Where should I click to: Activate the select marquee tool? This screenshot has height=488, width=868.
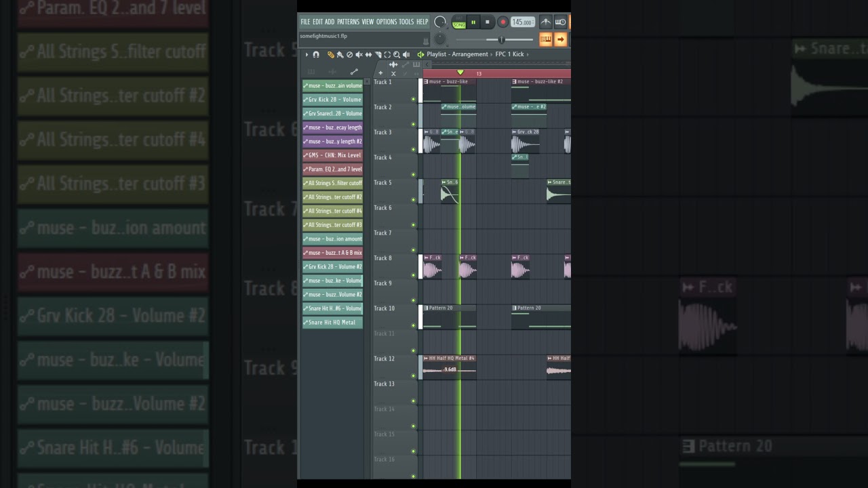pyautogui.click(x=387, y=54)
